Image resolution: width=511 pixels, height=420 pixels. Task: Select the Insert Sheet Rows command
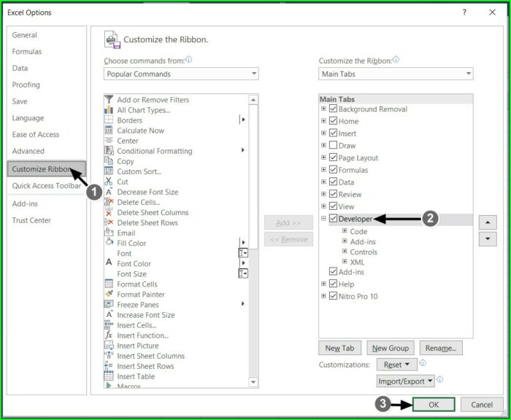[177, 366]
